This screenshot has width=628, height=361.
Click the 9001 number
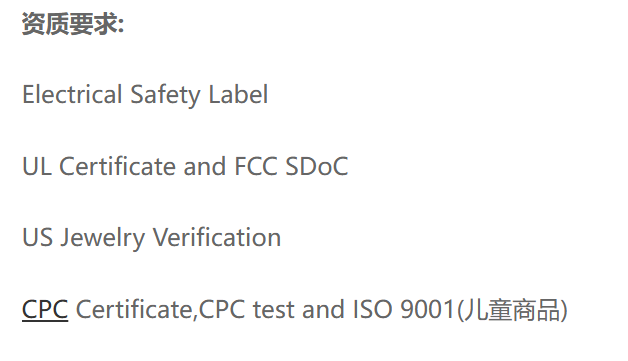coord(428,309)
